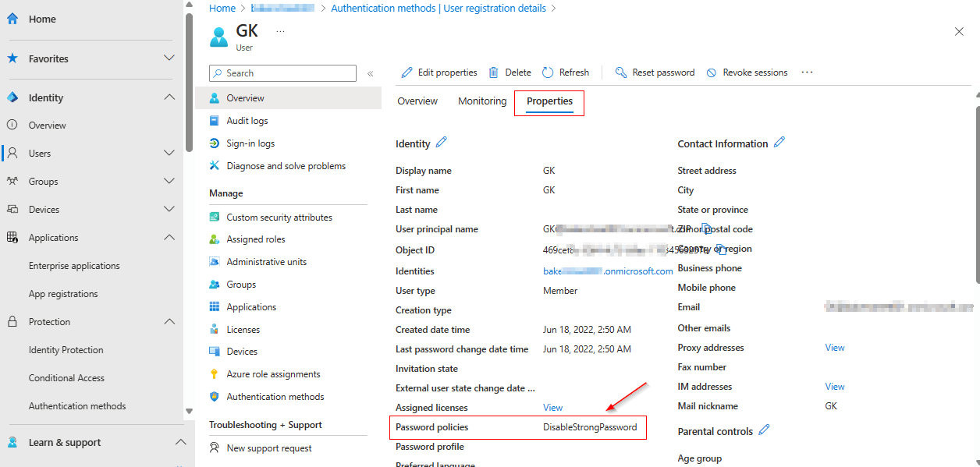View assigned licenses for GK

coord(552,407)
